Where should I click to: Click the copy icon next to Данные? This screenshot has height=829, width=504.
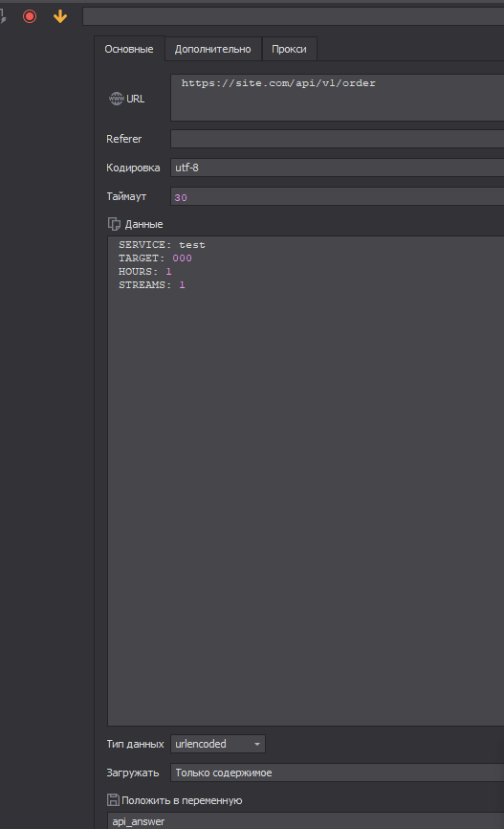114,224
